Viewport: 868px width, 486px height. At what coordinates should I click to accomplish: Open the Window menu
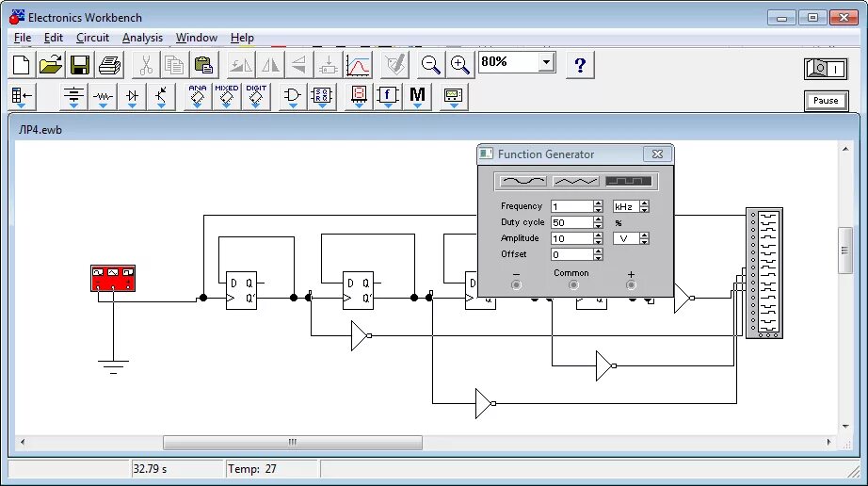197,38
